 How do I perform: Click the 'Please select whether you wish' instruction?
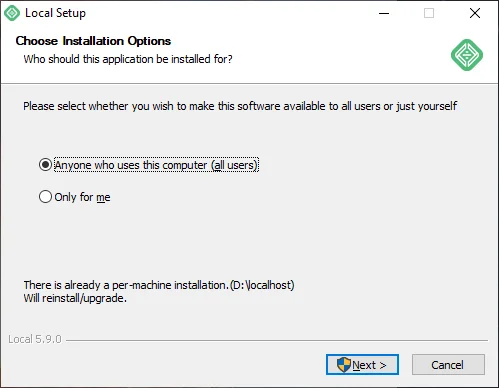(x=240, y=106)
